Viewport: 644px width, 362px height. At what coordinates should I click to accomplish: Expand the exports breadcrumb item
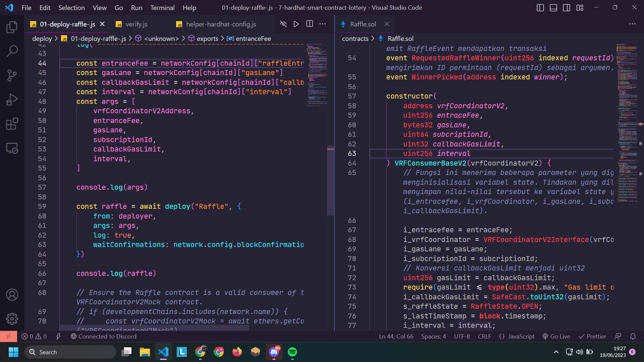pyautogui.click(x=207, y=39)
